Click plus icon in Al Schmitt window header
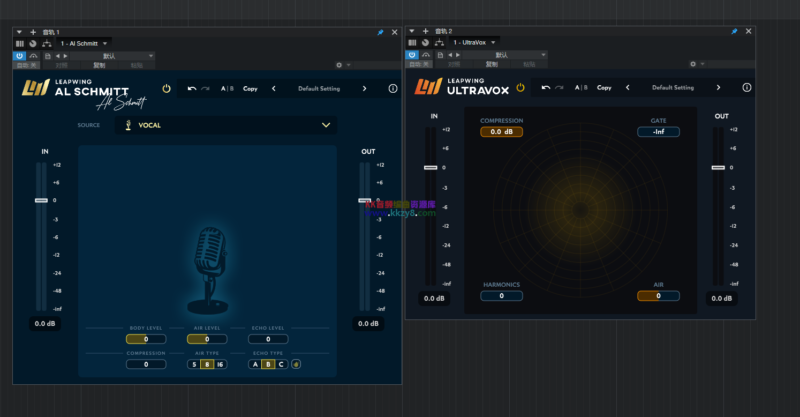Screen dimensions: 800x417 33,32
